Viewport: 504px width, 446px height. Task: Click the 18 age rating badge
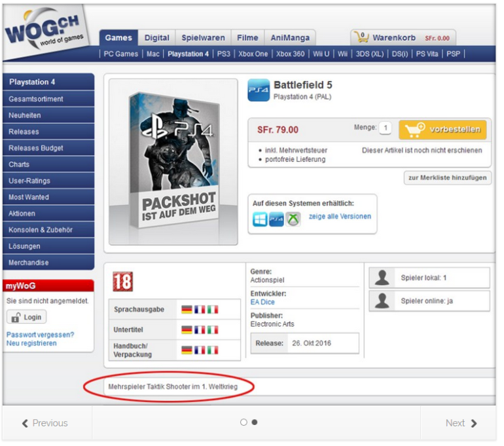(x=123, y=282)
